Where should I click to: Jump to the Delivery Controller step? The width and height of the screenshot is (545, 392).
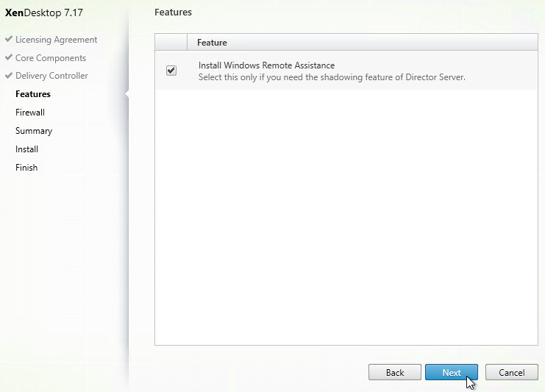coord(51,76)
